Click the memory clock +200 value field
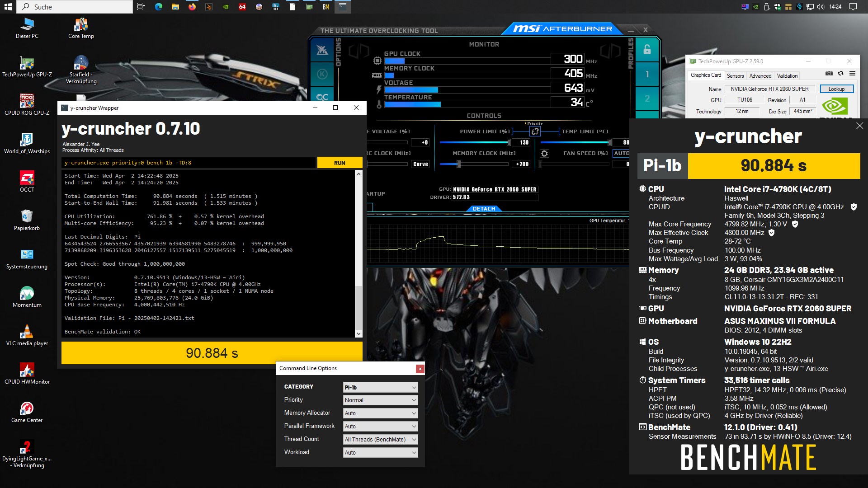The image size is (868, 488). coord(522,164)
